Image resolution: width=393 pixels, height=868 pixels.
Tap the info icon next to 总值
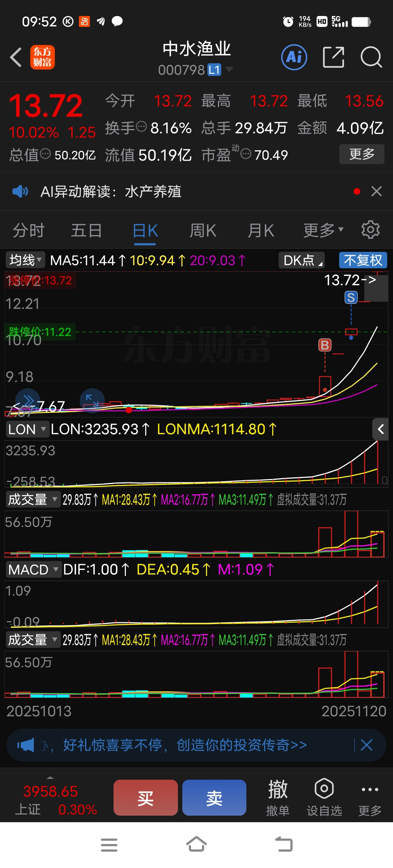click(x=45, y=153)
